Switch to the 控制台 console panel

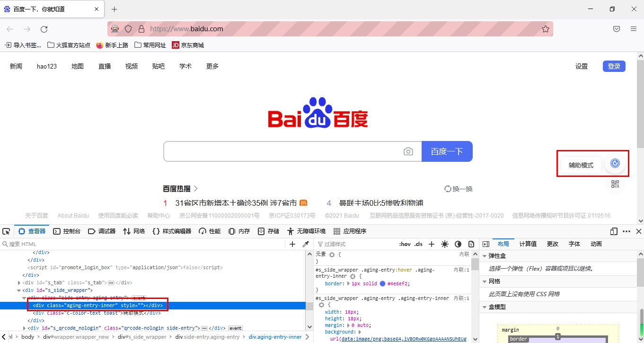click(67, 231)
